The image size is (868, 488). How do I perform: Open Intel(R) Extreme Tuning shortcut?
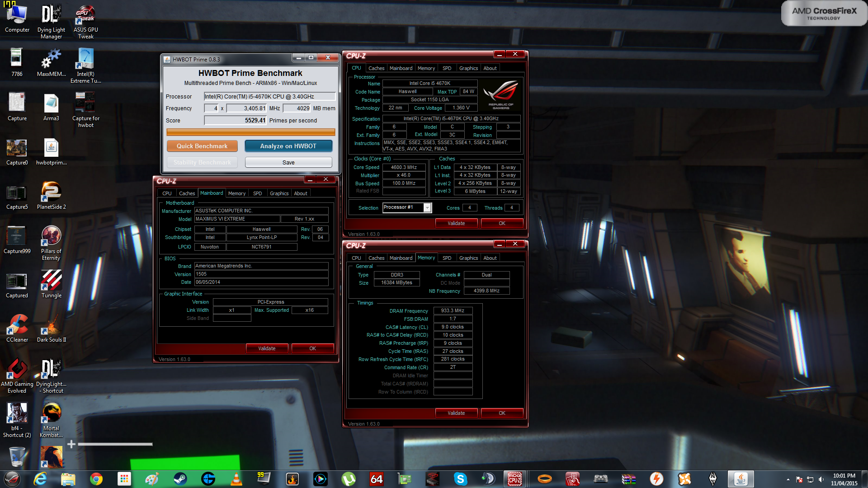(x=85, y=66)
